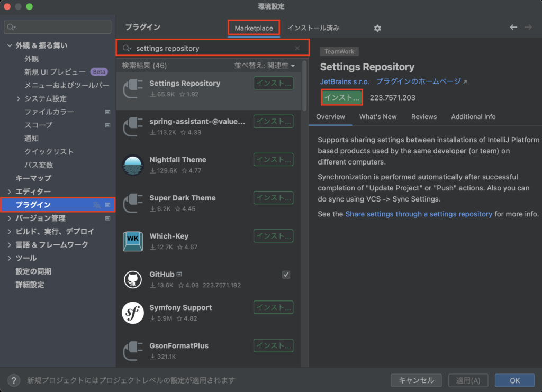Click the translate icon in プラグイン row

click(x=97, y=205)
